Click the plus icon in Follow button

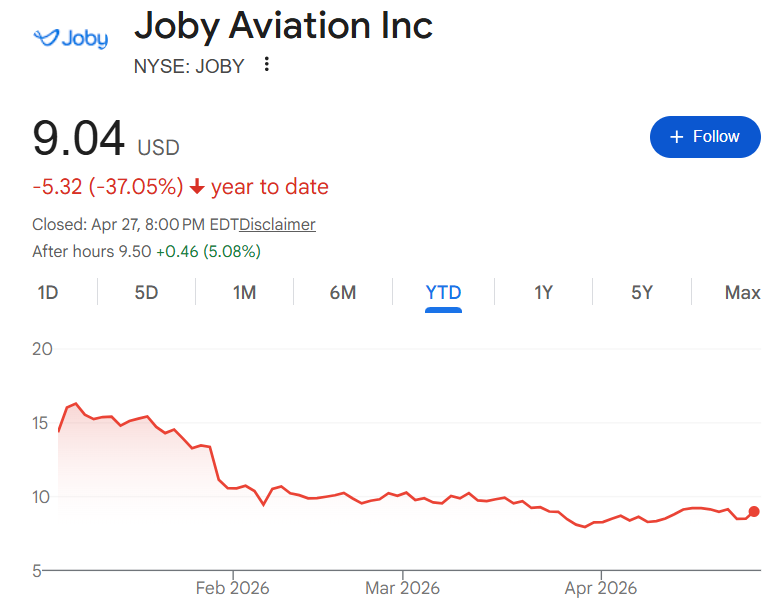pos(677,137)
